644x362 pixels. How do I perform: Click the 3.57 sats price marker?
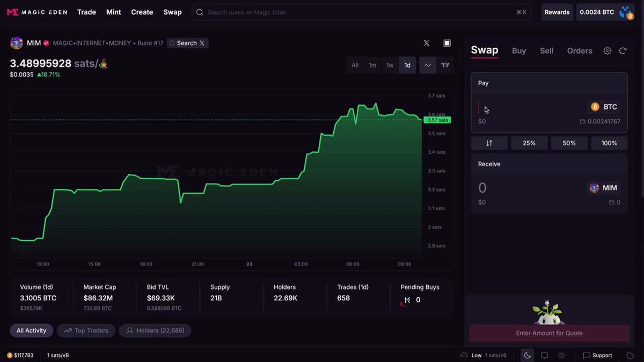tap(437, 120)
